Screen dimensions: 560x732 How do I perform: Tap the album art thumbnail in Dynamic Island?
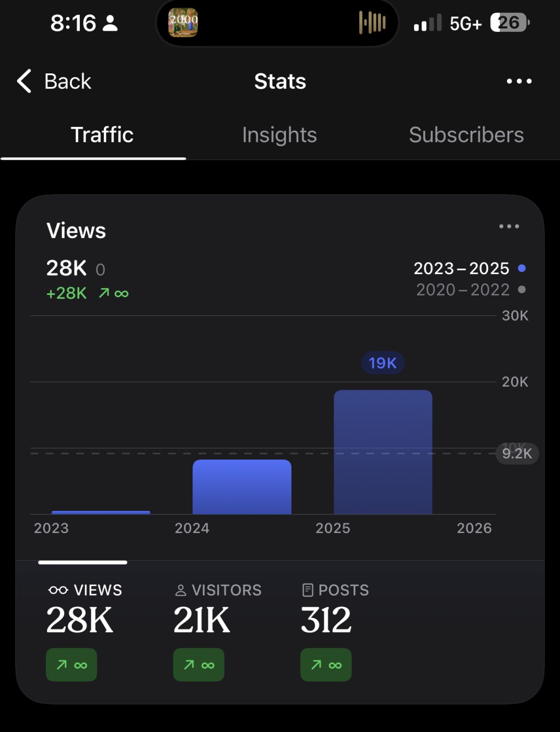(183, 23)
